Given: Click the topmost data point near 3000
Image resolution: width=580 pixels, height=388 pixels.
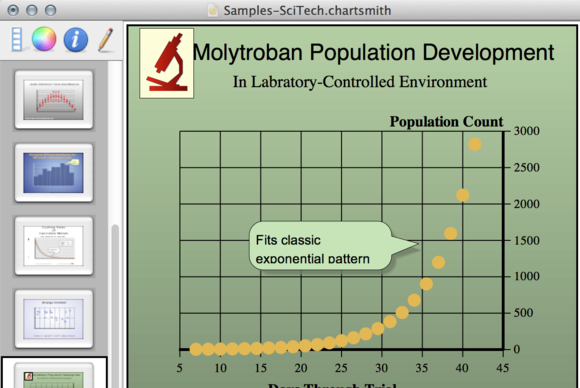Looking at the screenshot, I should (475, 144).
